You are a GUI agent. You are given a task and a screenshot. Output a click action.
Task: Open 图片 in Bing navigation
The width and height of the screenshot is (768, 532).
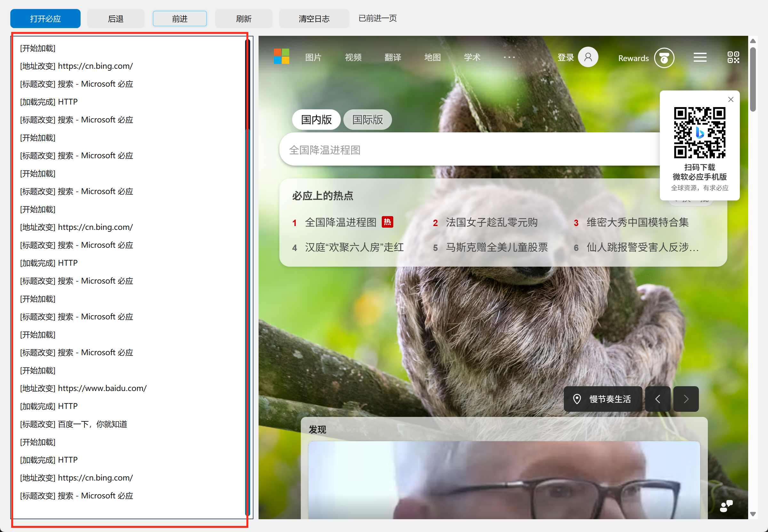[313, 57]
